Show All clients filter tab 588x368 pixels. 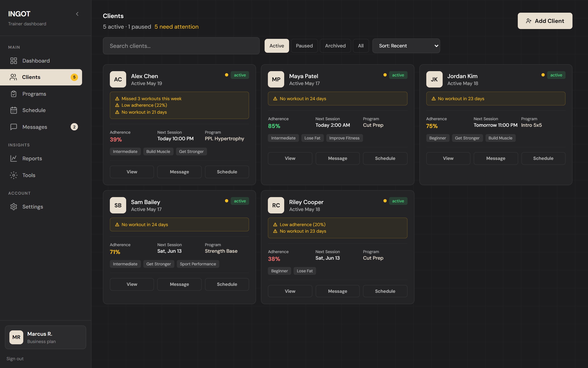361,46
